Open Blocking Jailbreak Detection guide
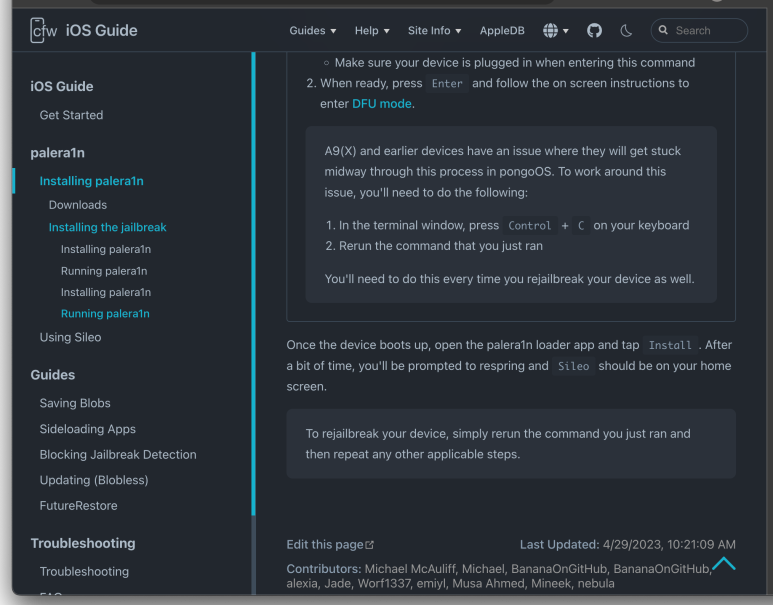The width and height of the screenshot is (773, 605). [118, 455]
